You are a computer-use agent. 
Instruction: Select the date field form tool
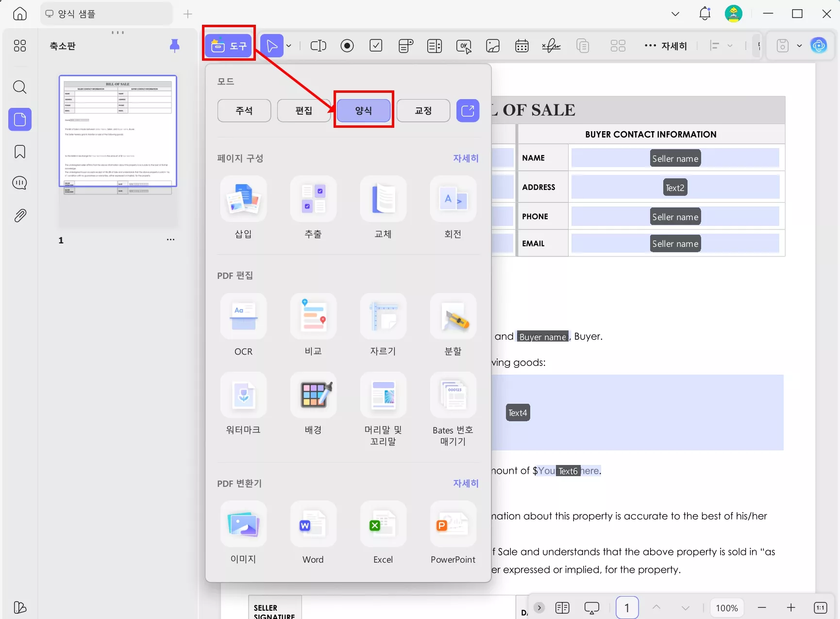pyautogui.click(x=522, y=46)
